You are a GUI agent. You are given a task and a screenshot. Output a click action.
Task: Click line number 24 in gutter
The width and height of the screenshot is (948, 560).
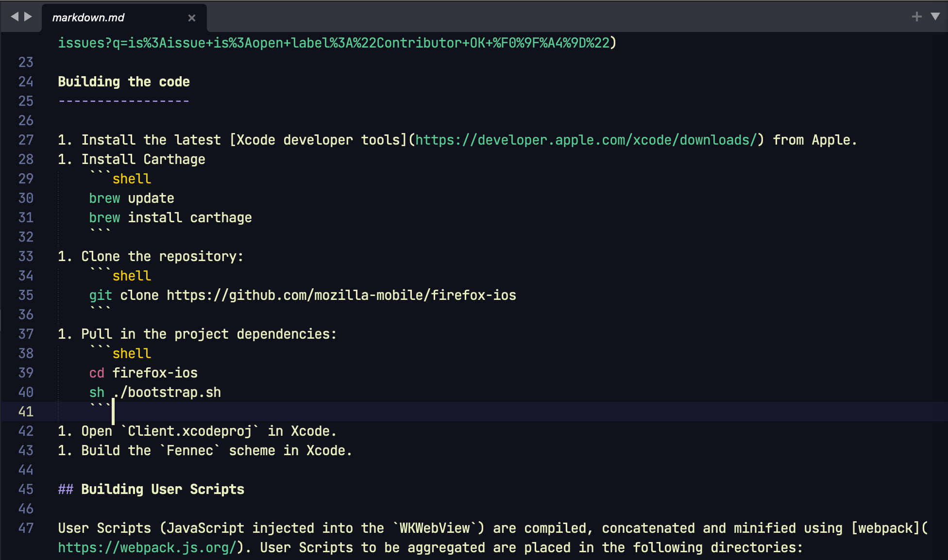click(26, 82)
